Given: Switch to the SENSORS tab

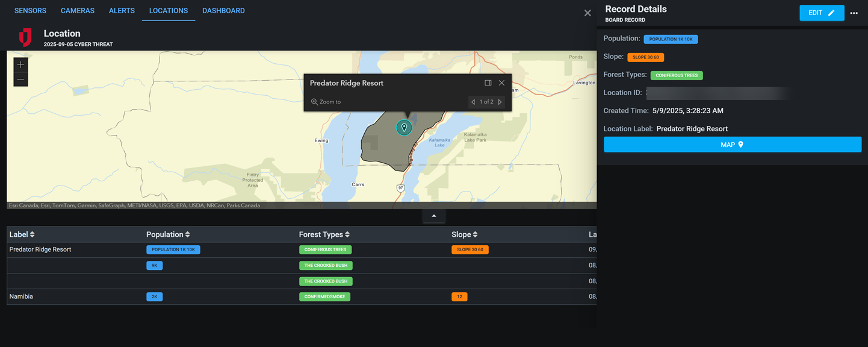Looking at the screenshot, I should click(x=30, y=10).
